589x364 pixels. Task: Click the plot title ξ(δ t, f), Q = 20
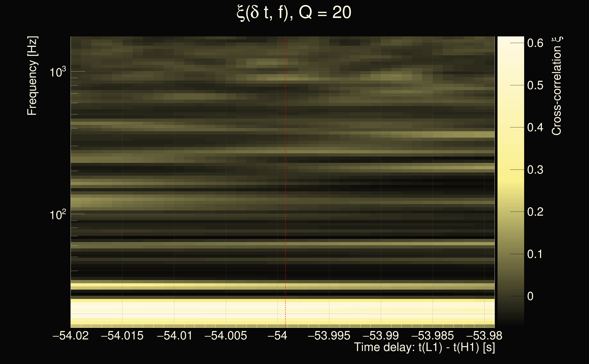point(294,13)
